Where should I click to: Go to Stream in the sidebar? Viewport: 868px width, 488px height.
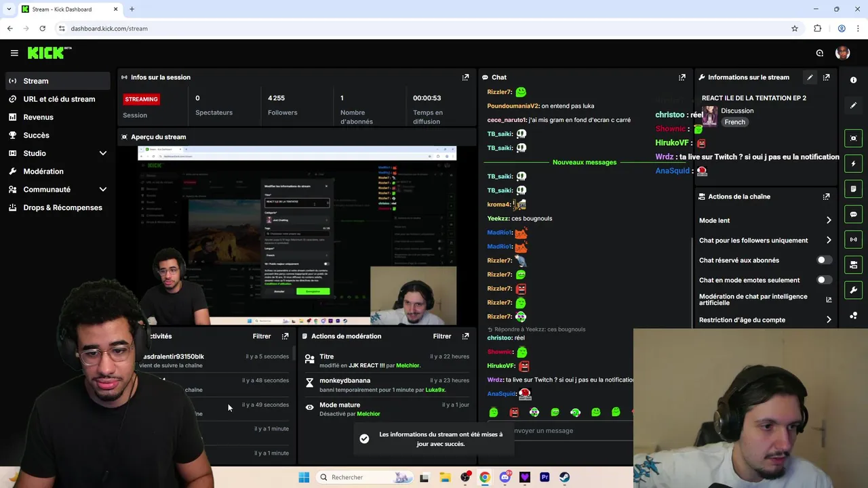click(57, 81)
